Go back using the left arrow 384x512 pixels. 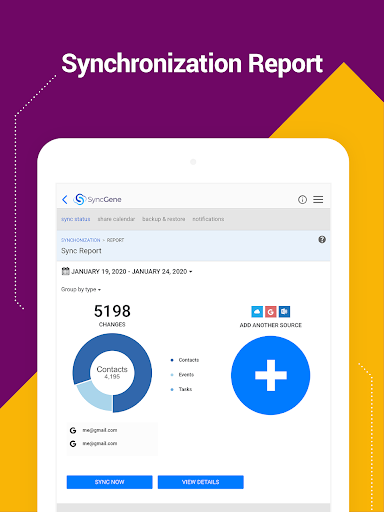[65, 200]
